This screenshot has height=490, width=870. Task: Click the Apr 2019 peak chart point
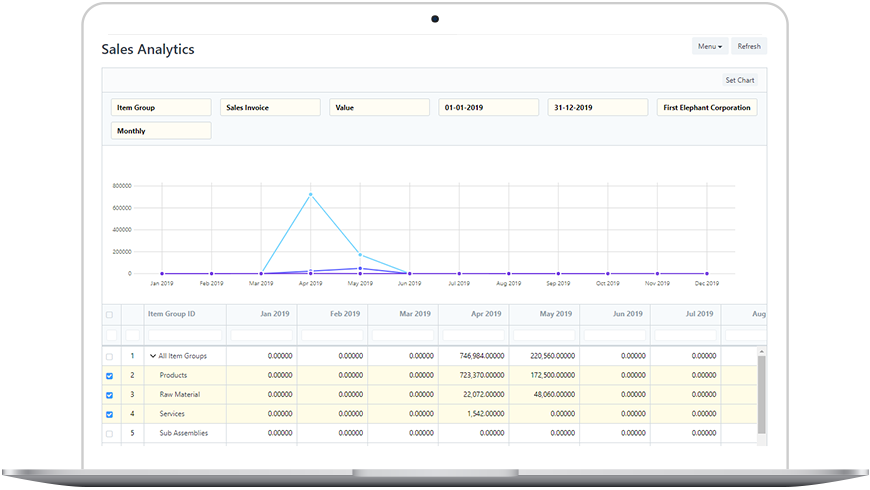point(311,194)
